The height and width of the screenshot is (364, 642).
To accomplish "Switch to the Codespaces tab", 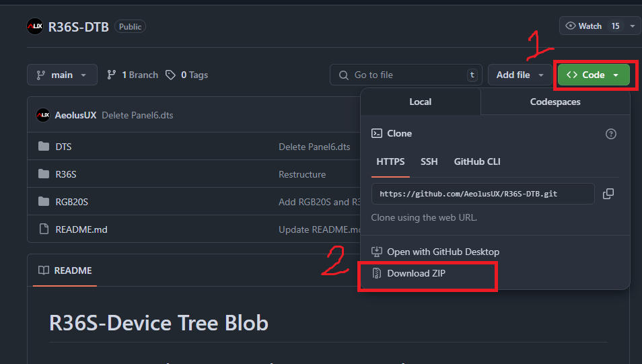I will [555, 102].
